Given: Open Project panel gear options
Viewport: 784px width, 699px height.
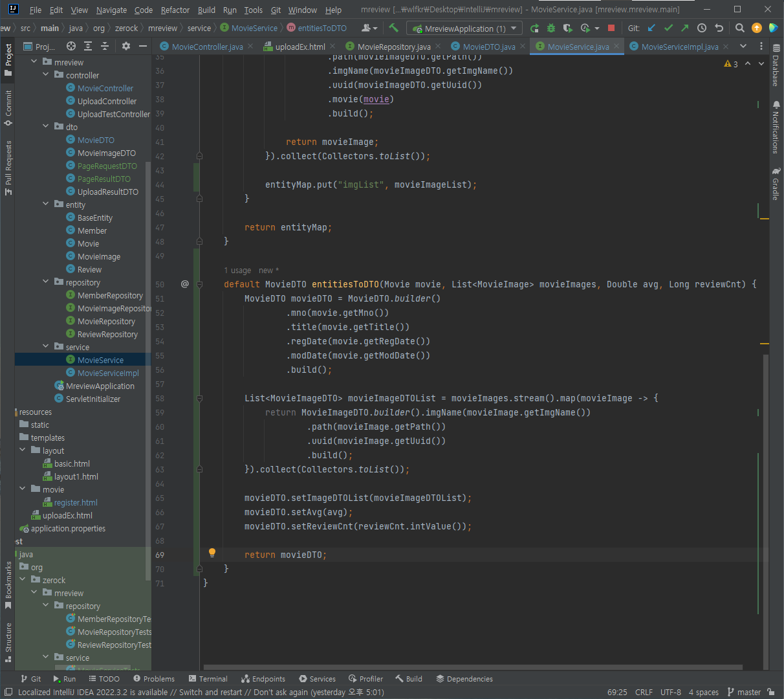Looking at the screenshot, I should click(x=126, y=46).
